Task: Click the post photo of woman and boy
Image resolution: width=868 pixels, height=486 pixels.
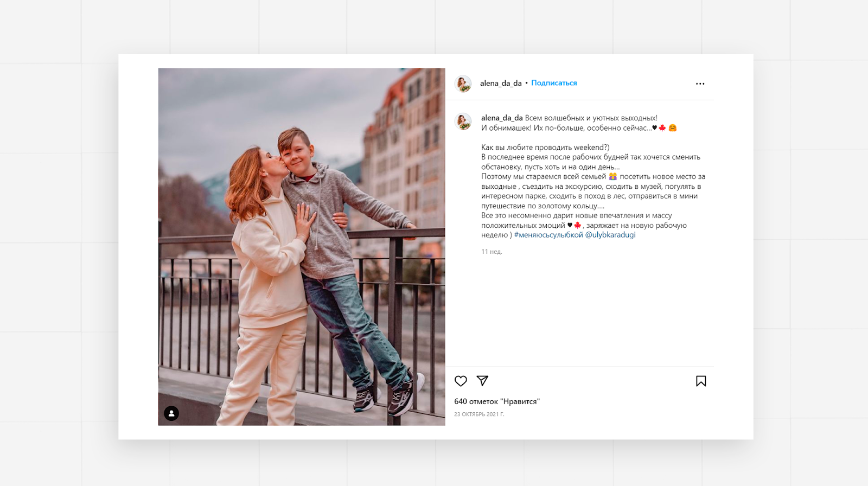Action: click(x=302, y=247)
